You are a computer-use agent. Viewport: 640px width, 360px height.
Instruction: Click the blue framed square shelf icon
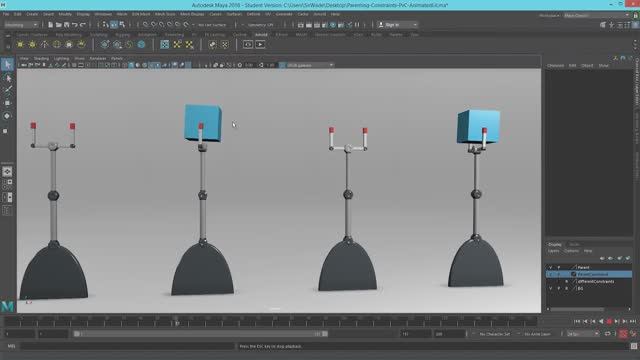click(164, 44)
